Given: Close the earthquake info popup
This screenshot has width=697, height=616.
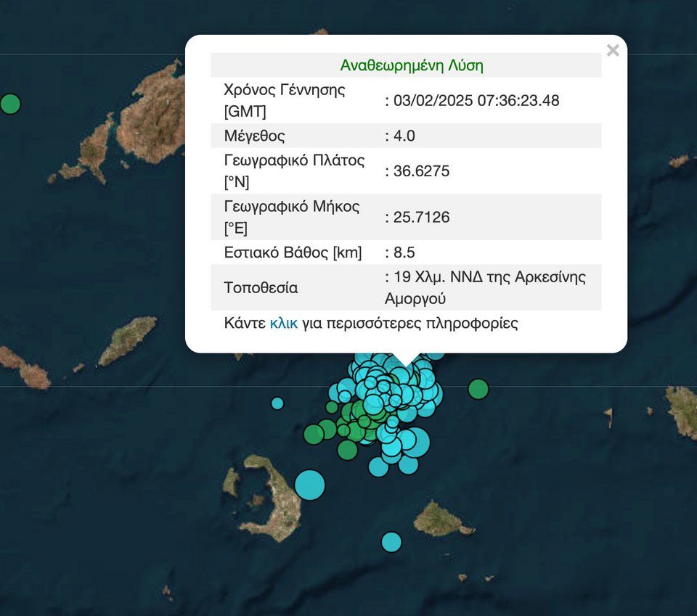Looking at the screenshot, I should 613,50.
